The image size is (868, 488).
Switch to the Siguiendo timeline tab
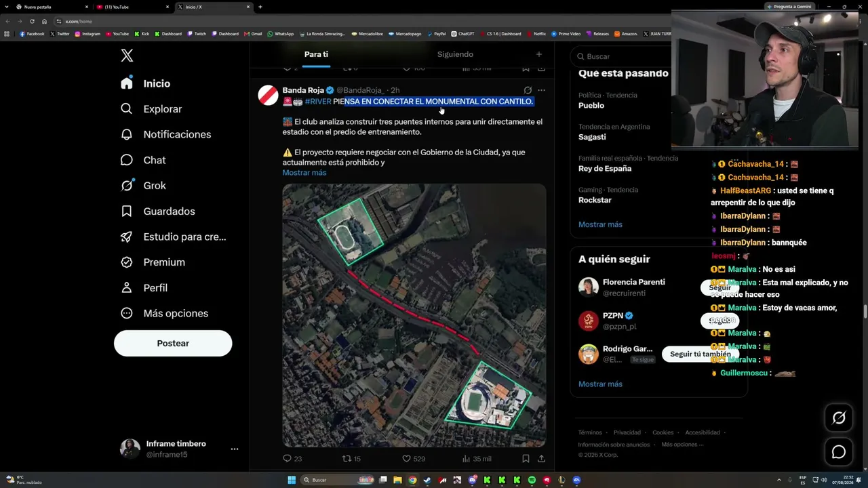click(455, 54)
